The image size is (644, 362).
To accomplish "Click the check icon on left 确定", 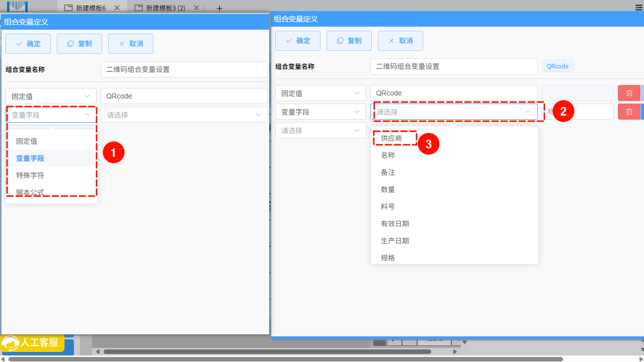I will click(20, 44).
